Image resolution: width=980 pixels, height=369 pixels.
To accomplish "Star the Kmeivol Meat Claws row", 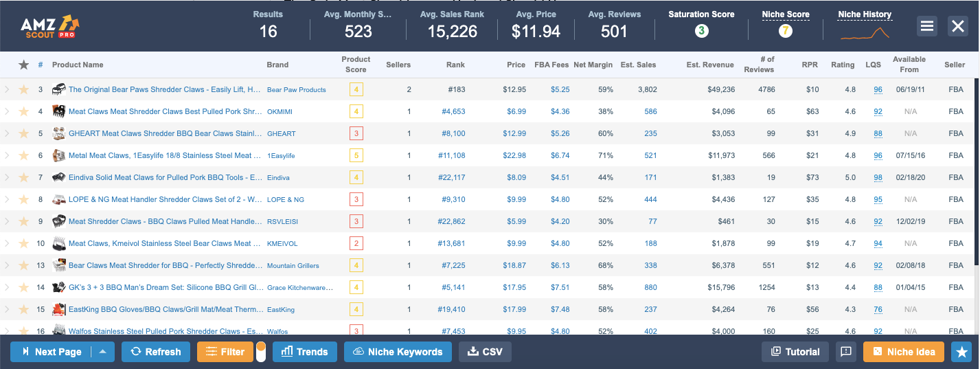I will click(23, 243).
